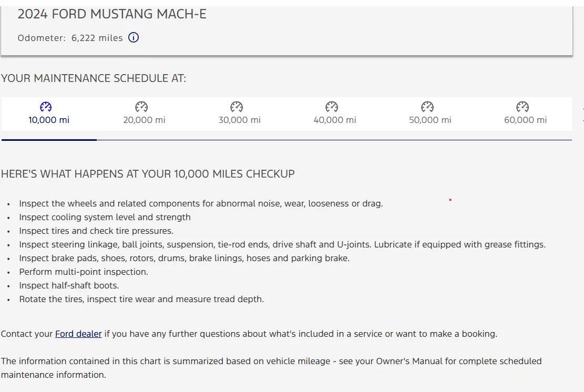Select the 20,000 mi gauge icon
Image resolution: width=584 pixels, height=392 pixels.
point(141,107)
